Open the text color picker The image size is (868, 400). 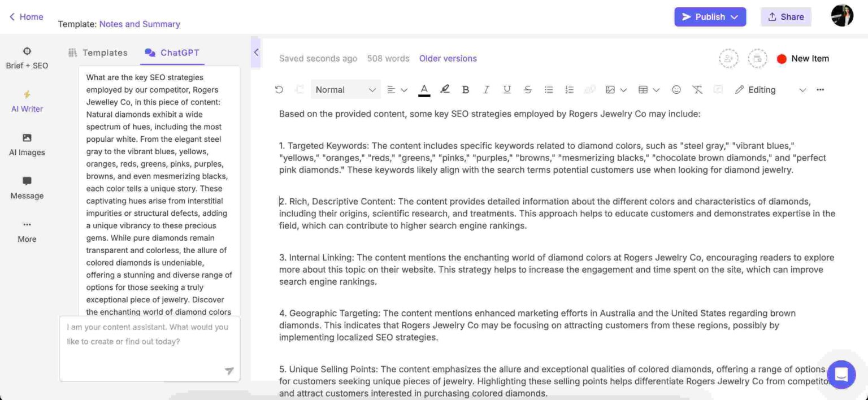point(424,90)
